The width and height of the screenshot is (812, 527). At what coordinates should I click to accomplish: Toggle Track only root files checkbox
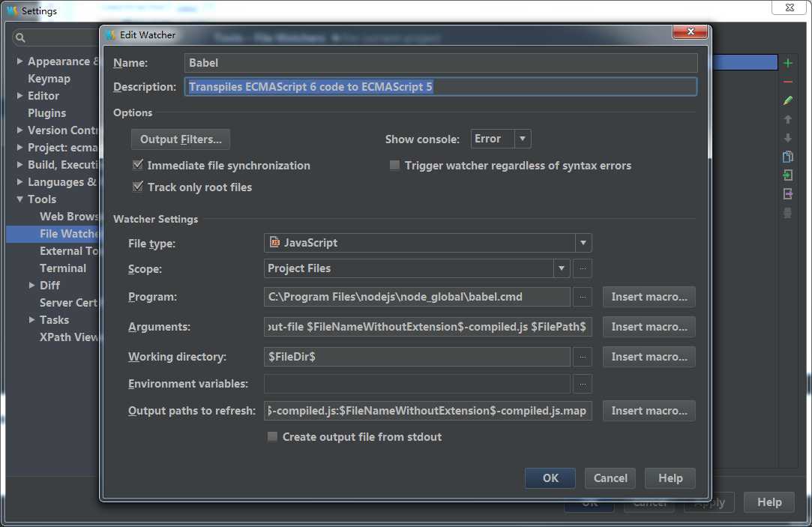point(138,187)
